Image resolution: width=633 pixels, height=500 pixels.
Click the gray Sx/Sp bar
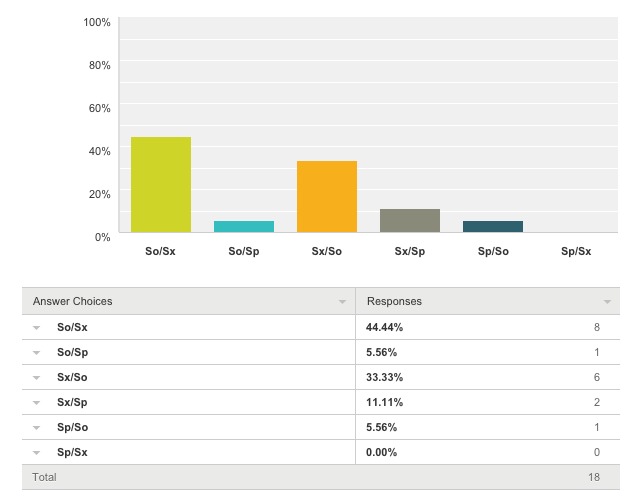click(409, 221)
